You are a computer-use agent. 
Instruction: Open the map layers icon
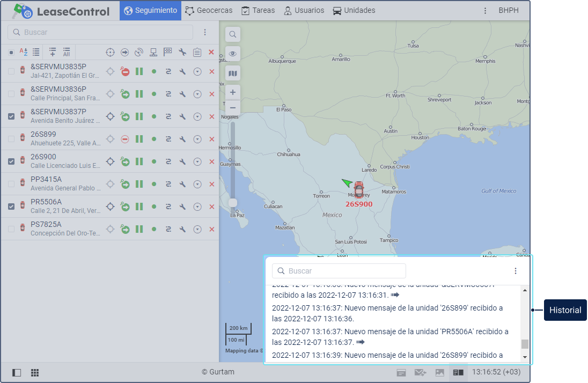click(x=233, y=73)
